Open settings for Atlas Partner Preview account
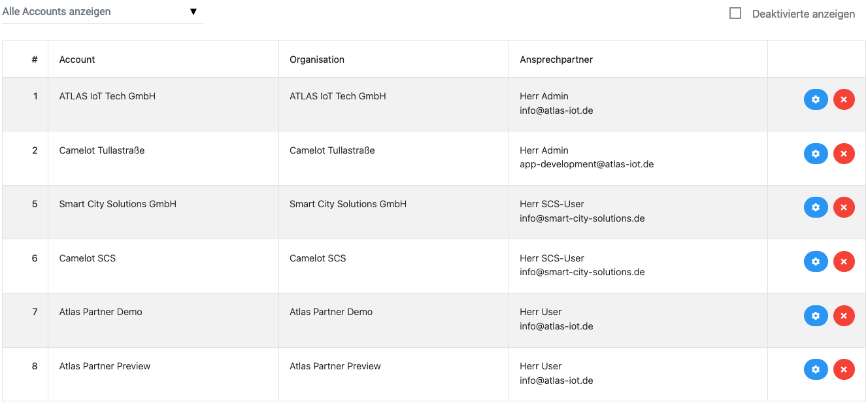Screen dimensions: 868x404 [815, 369]
